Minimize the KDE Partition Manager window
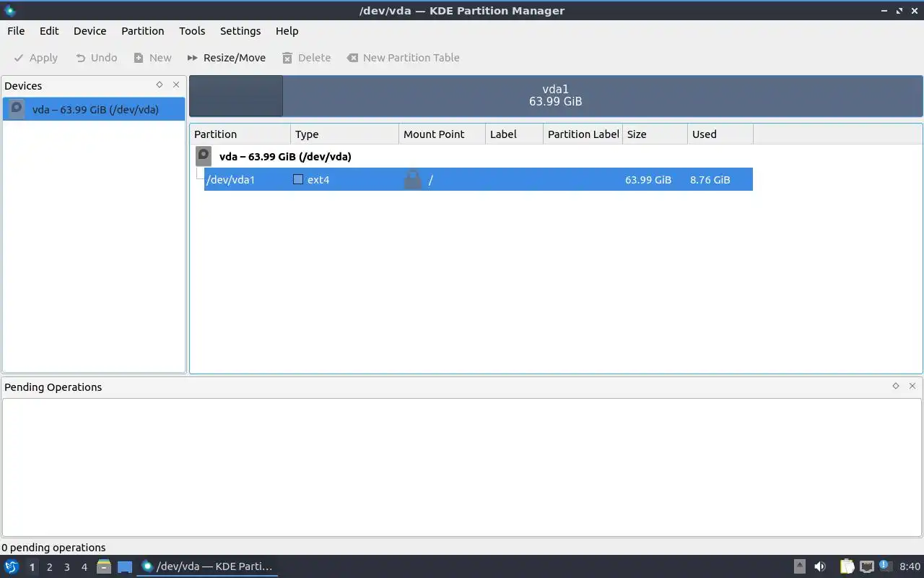This screenshot has height=578, width=924. coord(885,10)
